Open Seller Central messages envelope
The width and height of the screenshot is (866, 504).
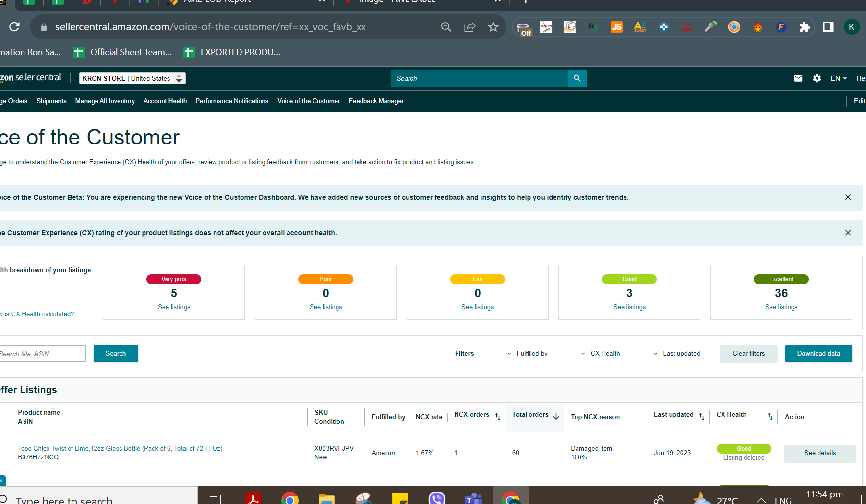click(798, 78)
